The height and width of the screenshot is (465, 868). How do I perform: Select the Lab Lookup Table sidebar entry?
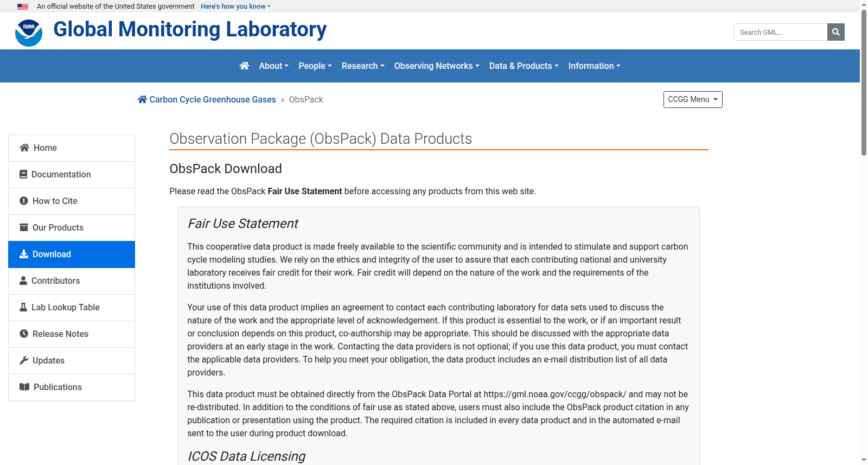tap(72, 308)
